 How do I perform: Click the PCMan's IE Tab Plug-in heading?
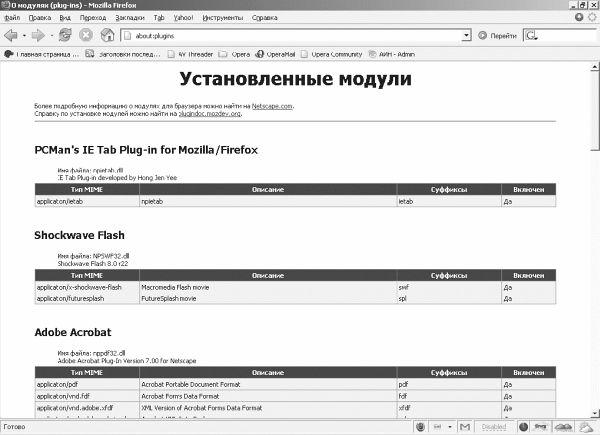(146, 150)
